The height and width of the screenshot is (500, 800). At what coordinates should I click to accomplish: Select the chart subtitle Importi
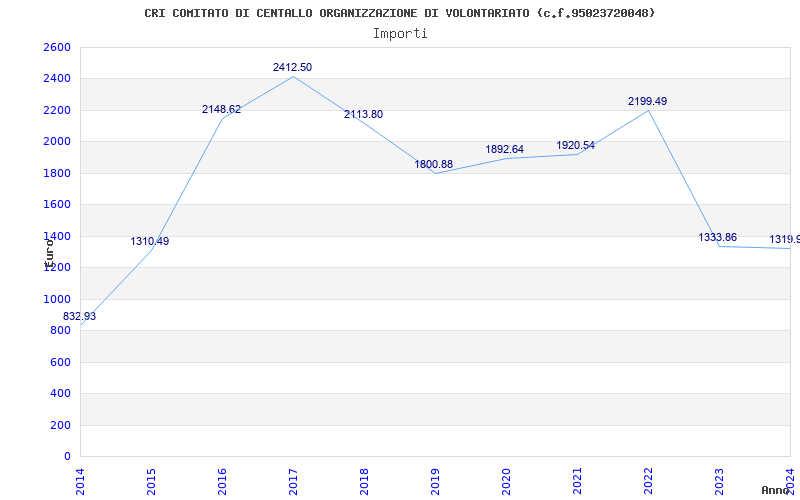pos(400,34)
